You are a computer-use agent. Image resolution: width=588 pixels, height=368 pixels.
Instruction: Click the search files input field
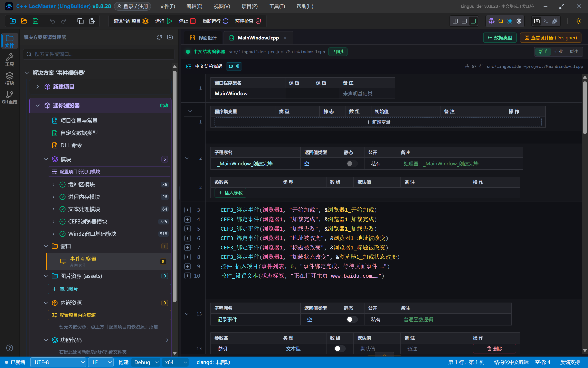point(99,54)
